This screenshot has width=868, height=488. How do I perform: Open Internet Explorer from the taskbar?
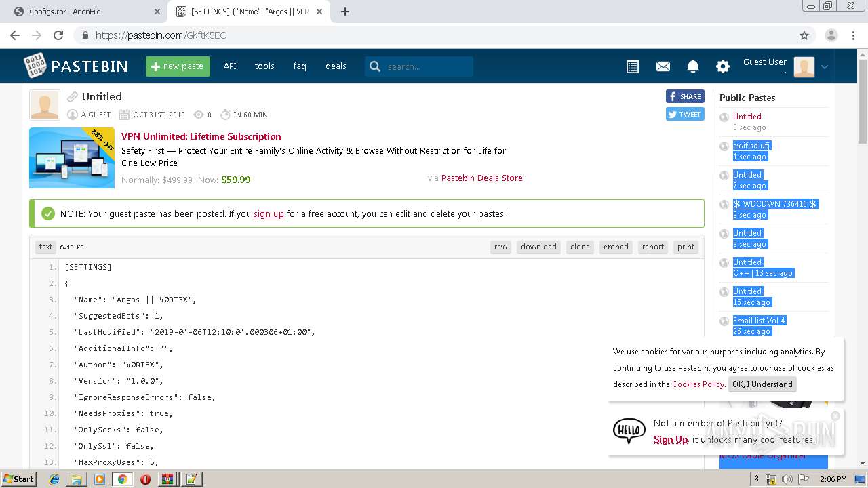pyautogui.click(x=54, y=479)
